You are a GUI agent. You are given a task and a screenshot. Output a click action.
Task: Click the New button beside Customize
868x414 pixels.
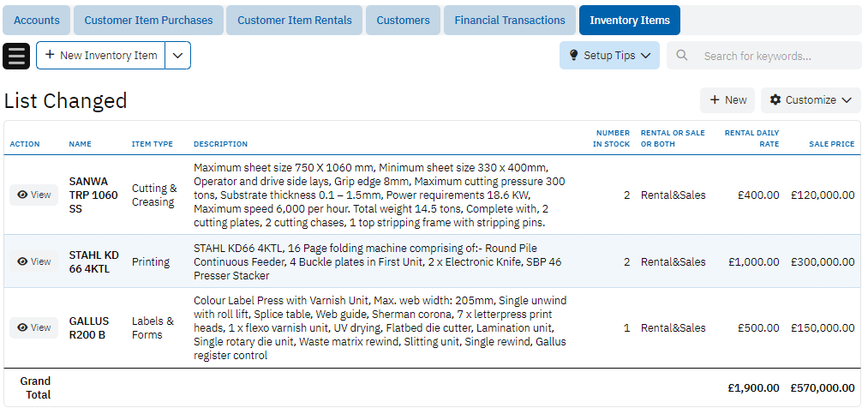[x=727, y=100]
